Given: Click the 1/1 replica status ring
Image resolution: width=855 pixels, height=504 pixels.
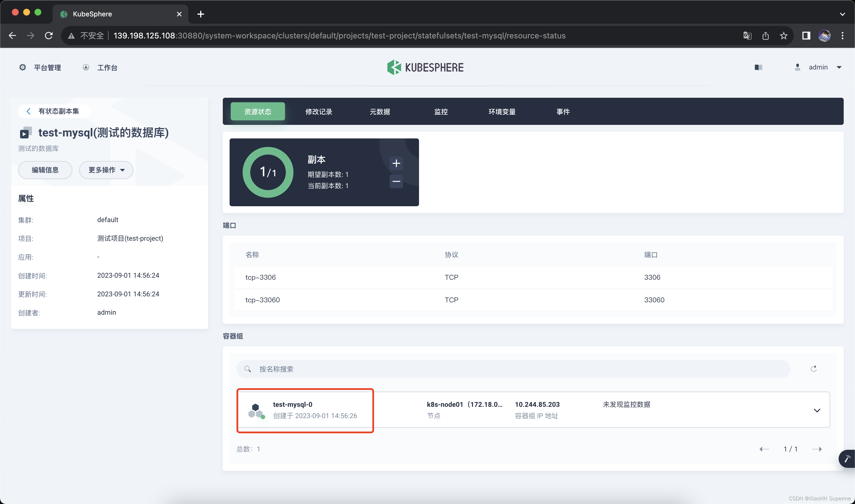Looking at the screenshot, I should tap(268, 172).
